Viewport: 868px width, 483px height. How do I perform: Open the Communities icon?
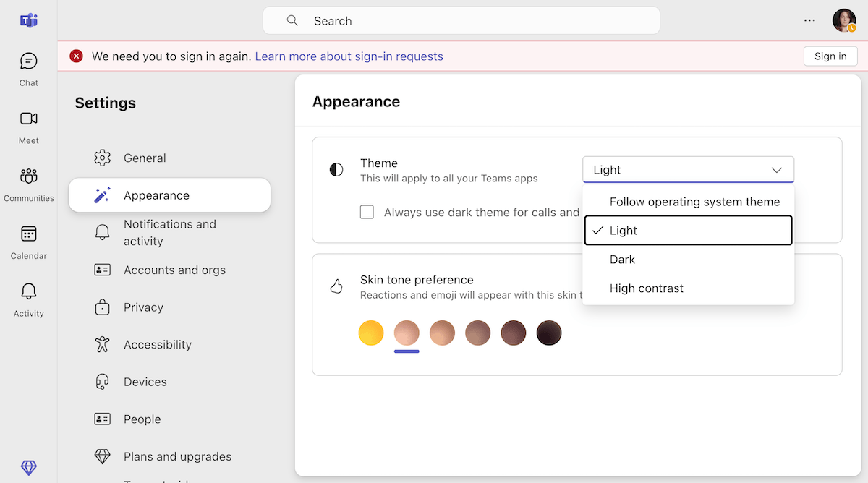(x=29, y=176)
